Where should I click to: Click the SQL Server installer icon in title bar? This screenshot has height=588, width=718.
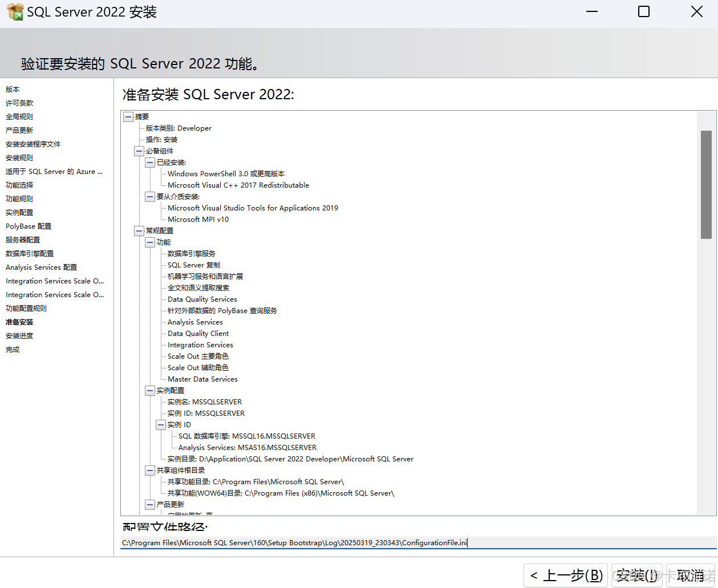(x=14, y=11)
